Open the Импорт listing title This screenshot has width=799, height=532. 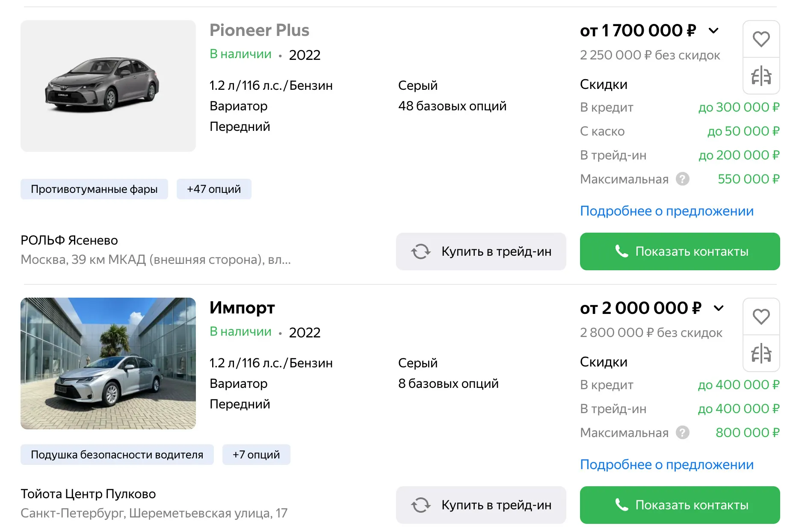242,308
